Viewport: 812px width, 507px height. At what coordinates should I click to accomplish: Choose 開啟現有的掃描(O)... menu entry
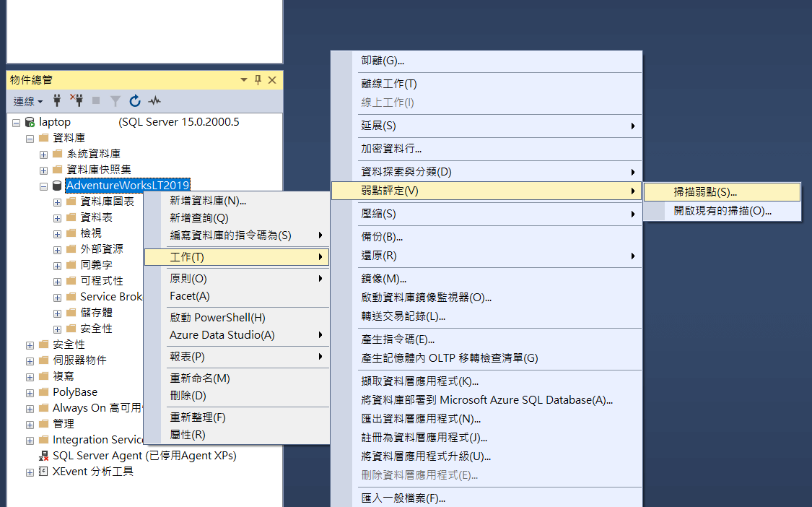[x=722, y=211]
